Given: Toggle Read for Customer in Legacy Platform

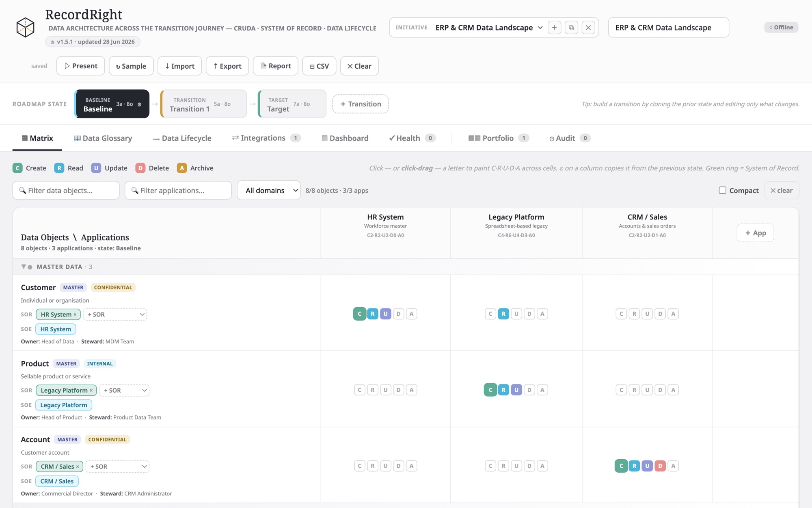Looking at the screenshot, I should click(503, 314).
